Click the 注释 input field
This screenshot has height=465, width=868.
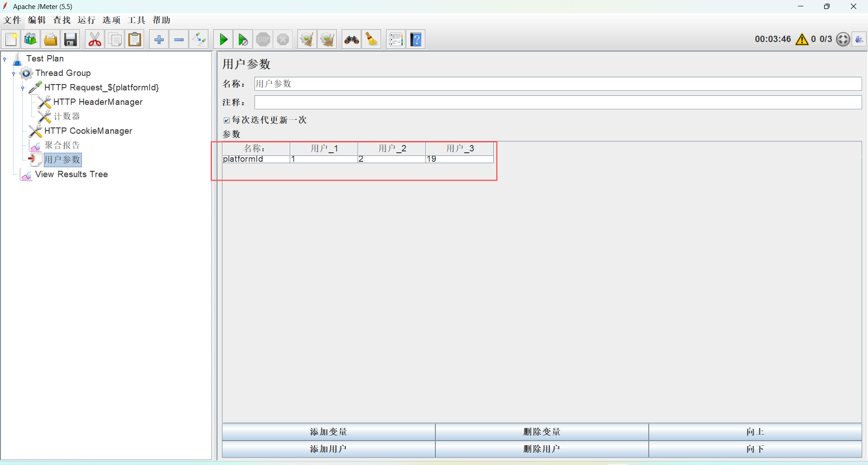point(558,103)
